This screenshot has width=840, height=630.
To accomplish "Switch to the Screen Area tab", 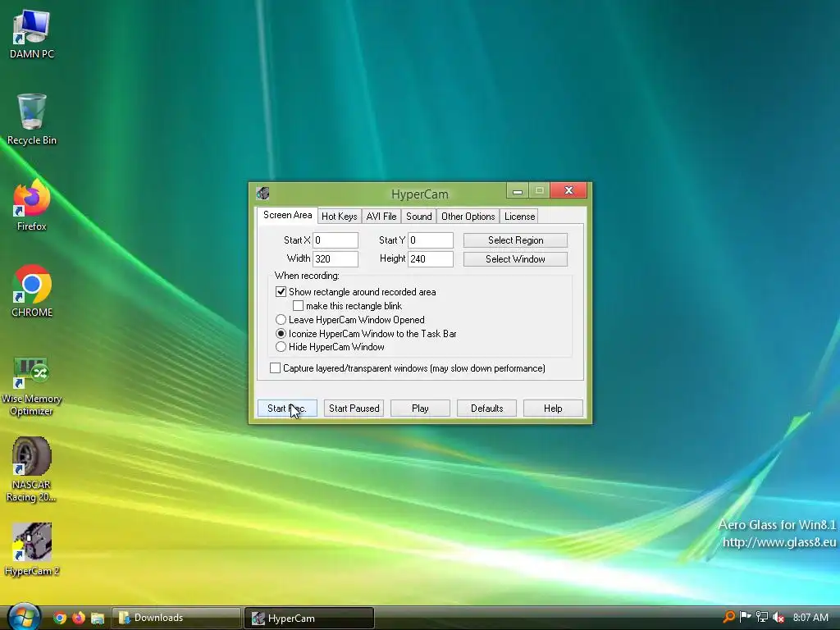I will point(287,216).
